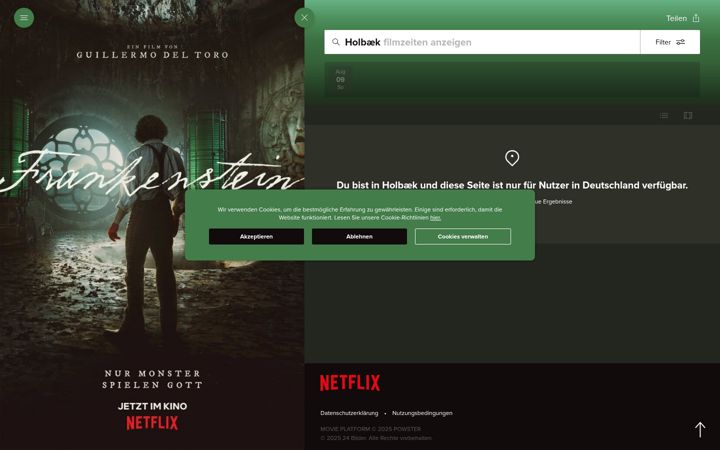This screenshot has height=450, width=720.
Task: Open the hamburger menu on the poster
Action: [x=24, y=18]
